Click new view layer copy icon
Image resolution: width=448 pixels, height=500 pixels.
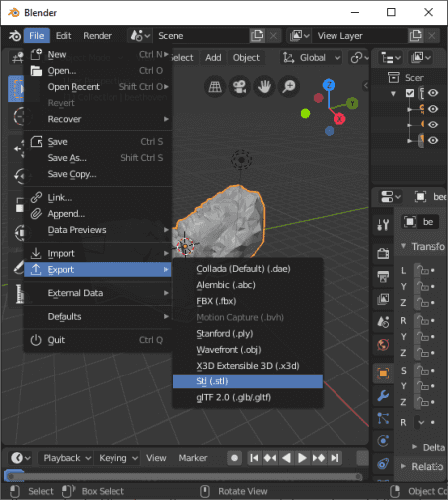[x=415, y=36]
